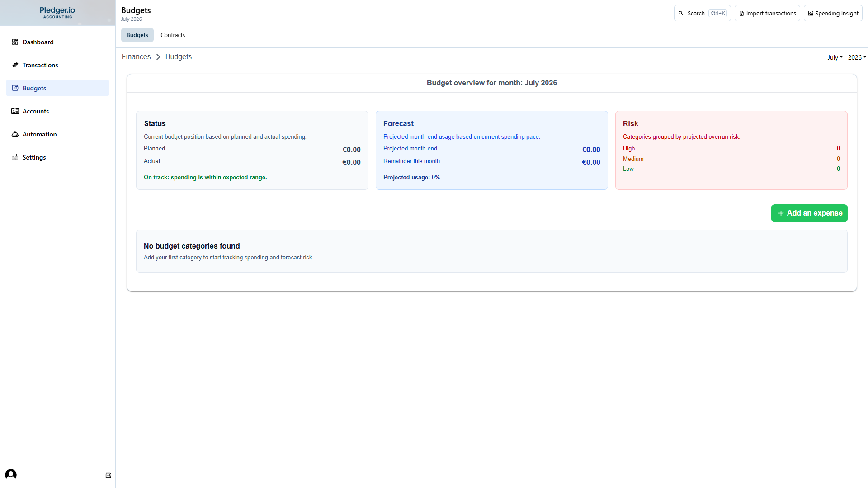The height and width of the screenshot is (488, 868).
Task: Click the breadcrumb chevron separator
Action: click(158, 57)
